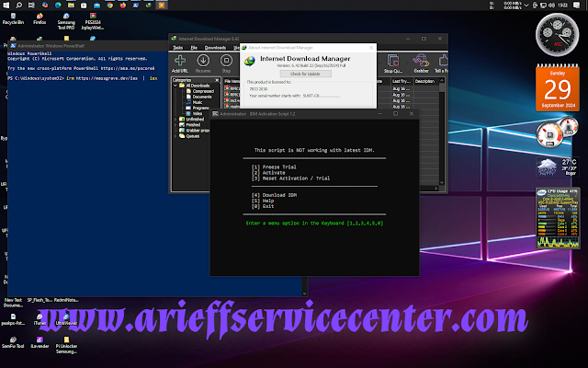This screenshot has width=588, height=368.
Task: Click '[2] Activate' text in script window
Action: click(x=268, y=173)
